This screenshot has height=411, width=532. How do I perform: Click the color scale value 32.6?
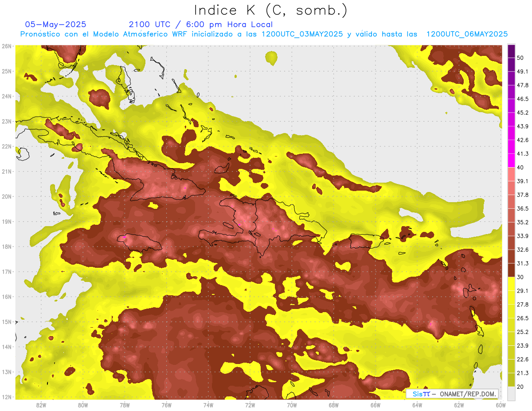point(523,250)
